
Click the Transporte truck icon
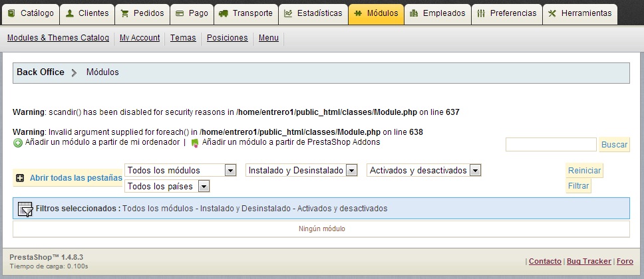tap(224, 13)
